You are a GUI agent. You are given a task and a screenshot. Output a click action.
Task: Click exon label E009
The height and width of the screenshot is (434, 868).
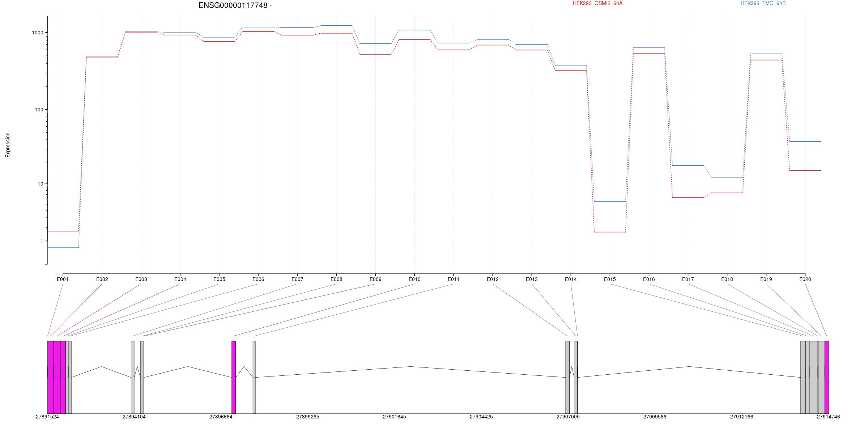pos(375,279)
